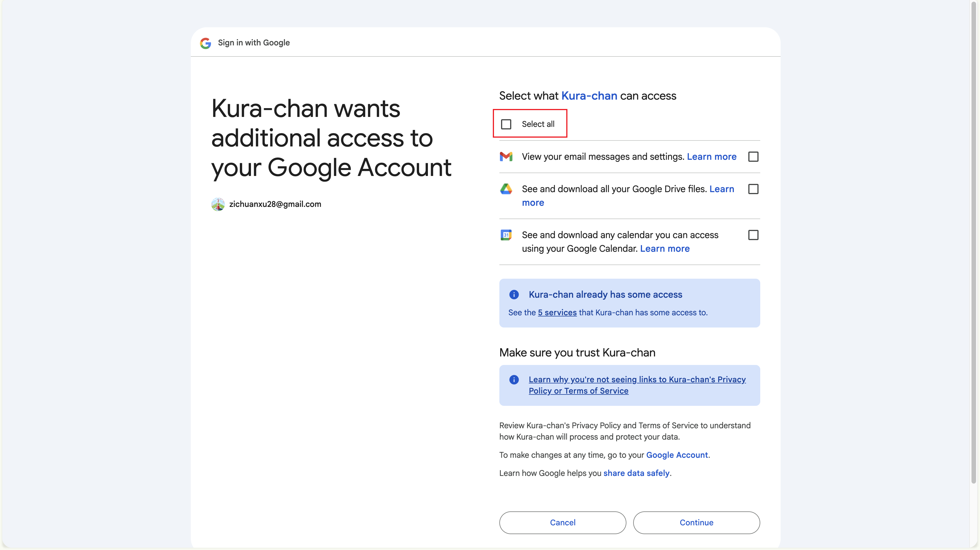
Task: Open the Google Account link
Action: coord(677,455)
